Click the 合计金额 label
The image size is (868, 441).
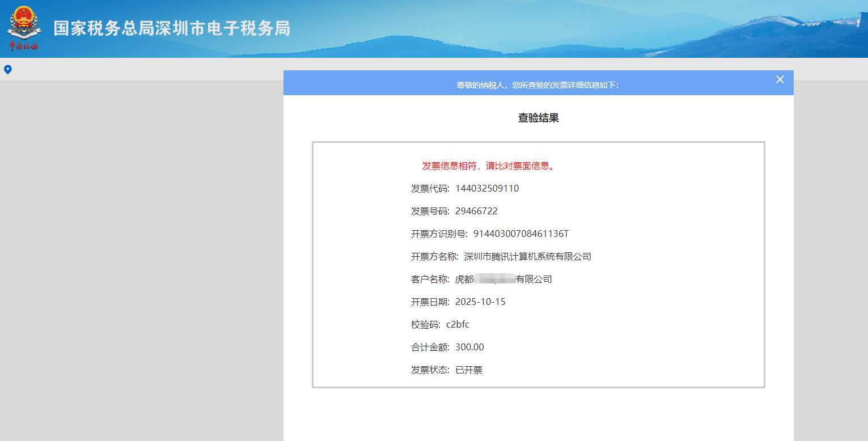pos(430,347)
